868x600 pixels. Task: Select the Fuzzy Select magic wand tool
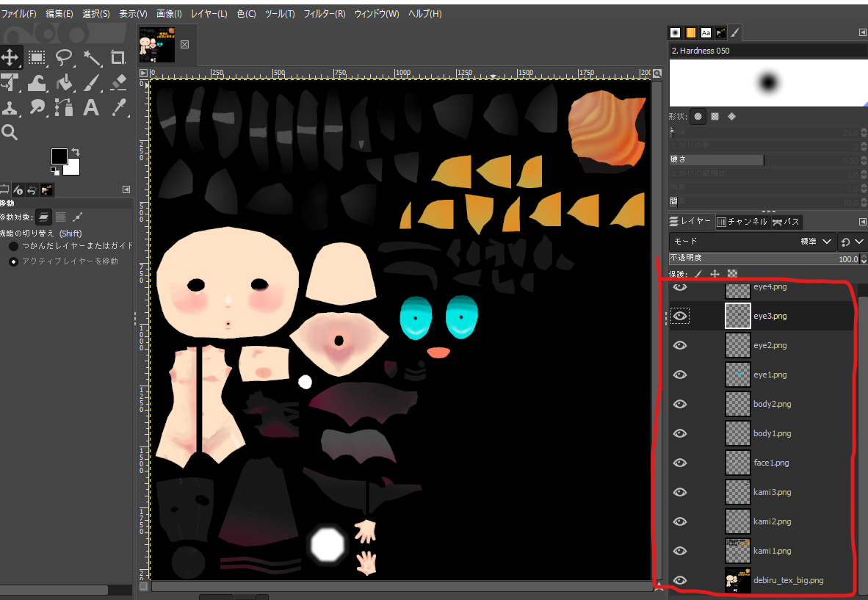[91, 57]
